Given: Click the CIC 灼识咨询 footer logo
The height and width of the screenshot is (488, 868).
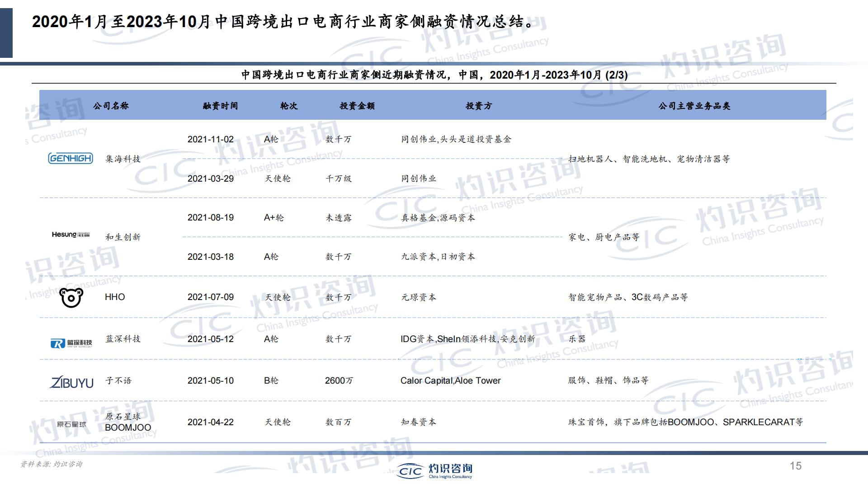Looking at the screenshot, I should (434, 471).
